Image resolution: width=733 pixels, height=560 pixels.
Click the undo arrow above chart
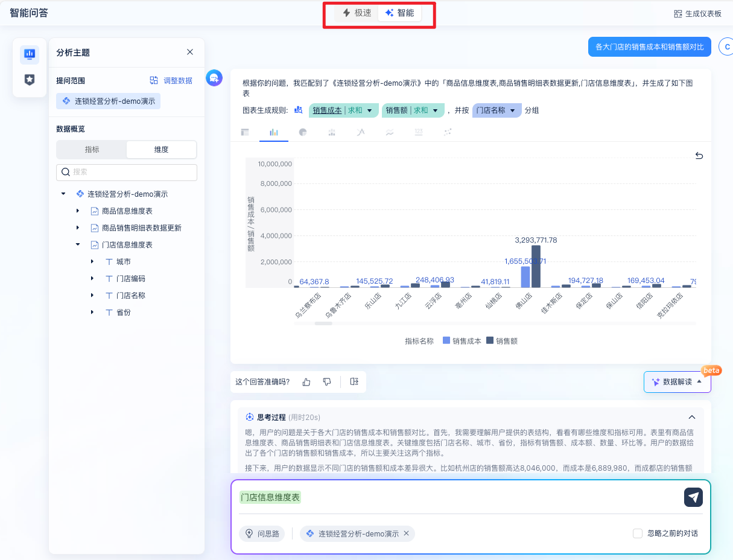[x=699, y=156]
